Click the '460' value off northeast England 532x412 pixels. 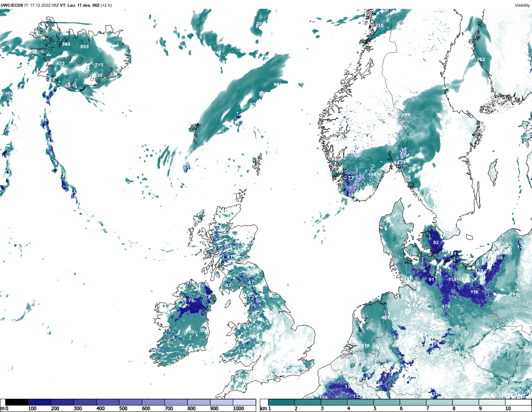pos(275,296)
